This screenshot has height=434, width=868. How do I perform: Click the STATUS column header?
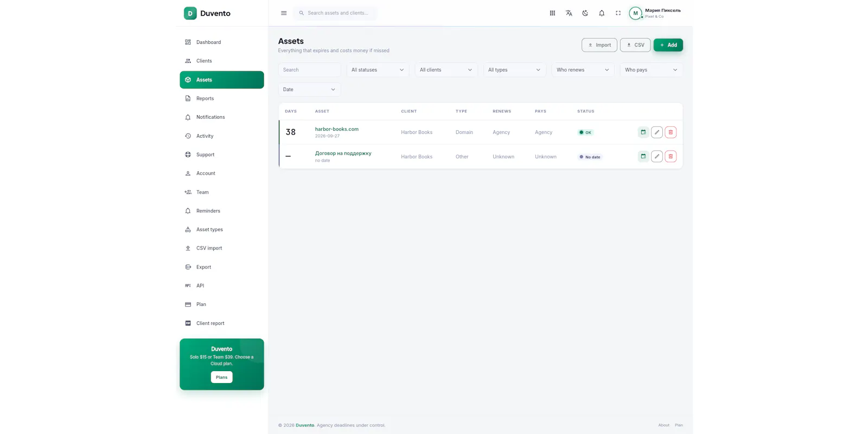click(x=586, y=111)
